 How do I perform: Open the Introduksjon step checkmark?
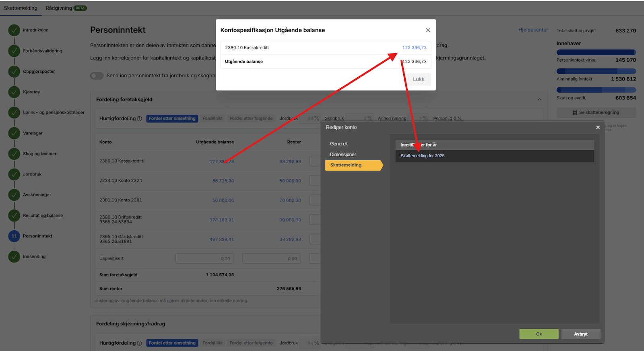(14, 30)
